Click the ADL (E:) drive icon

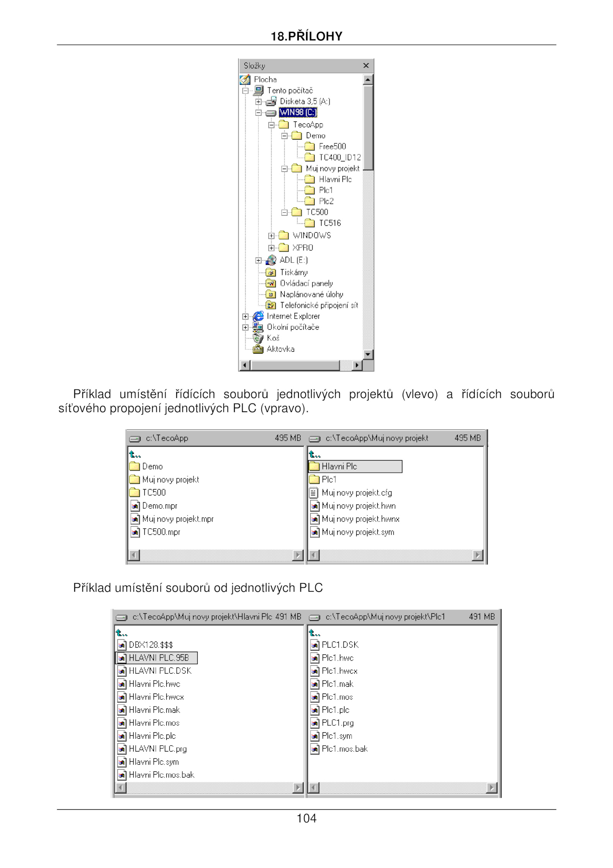tap(271, 260)
